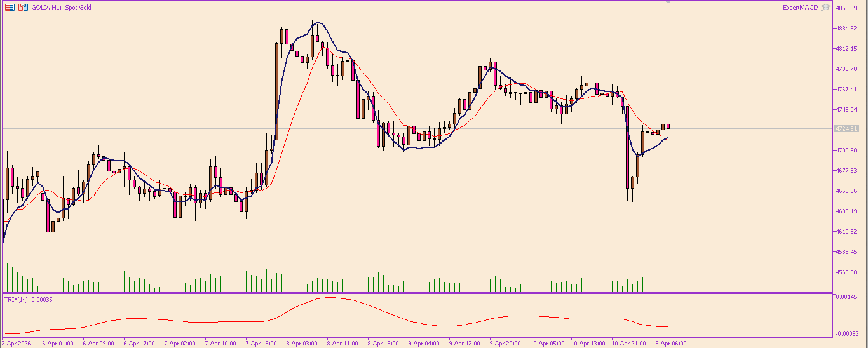Click the '6 Apr 09:00' time axis label
Screen dimensions: 868x348
[98, 344]
